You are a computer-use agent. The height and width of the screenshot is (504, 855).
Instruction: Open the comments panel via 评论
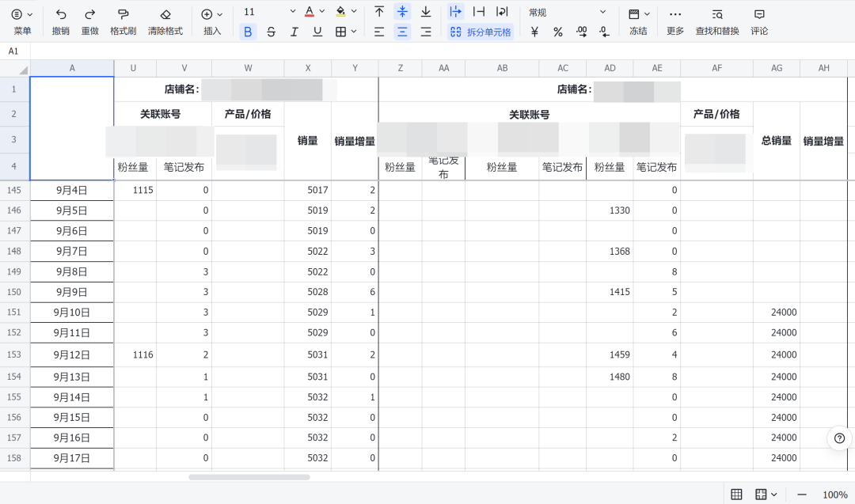pyautogui.click(x=759, y=21)
